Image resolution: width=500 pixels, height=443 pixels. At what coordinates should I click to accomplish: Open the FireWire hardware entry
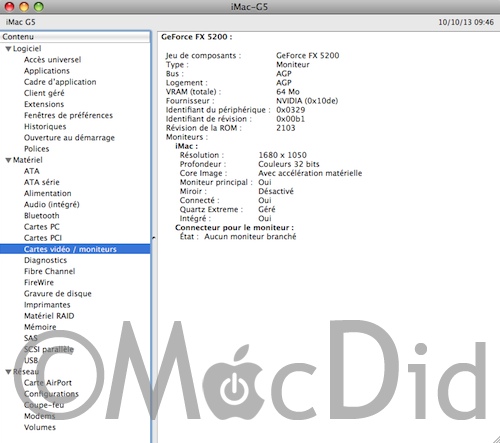click(x=39, y=282)
